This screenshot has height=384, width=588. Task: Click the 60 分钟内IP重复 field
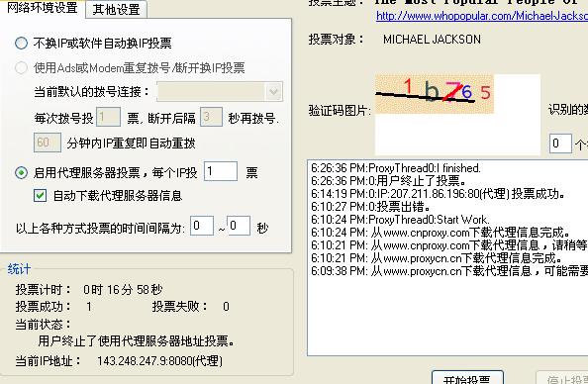[x=48, y=143]
